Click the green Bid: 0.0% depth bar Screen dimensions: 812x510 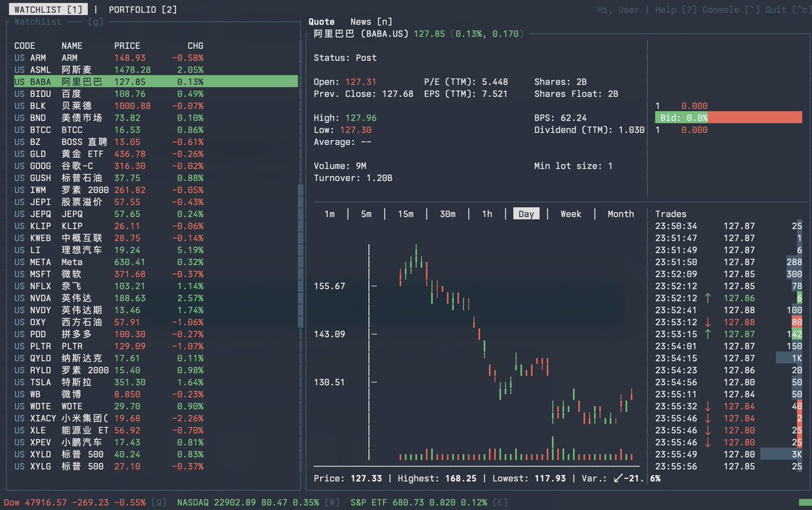click(x=681, y=118)
